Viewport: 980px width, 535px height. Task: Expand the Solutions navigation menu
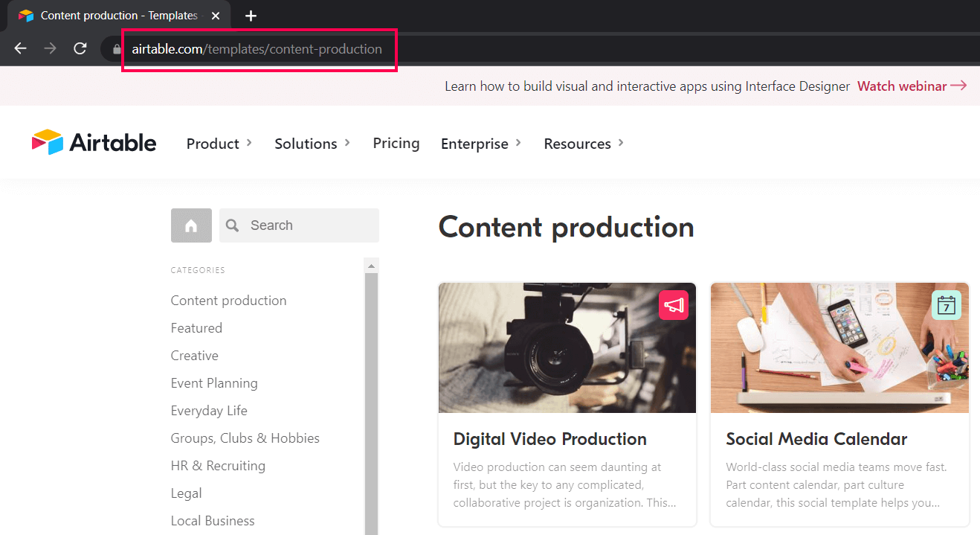point(307,143)
